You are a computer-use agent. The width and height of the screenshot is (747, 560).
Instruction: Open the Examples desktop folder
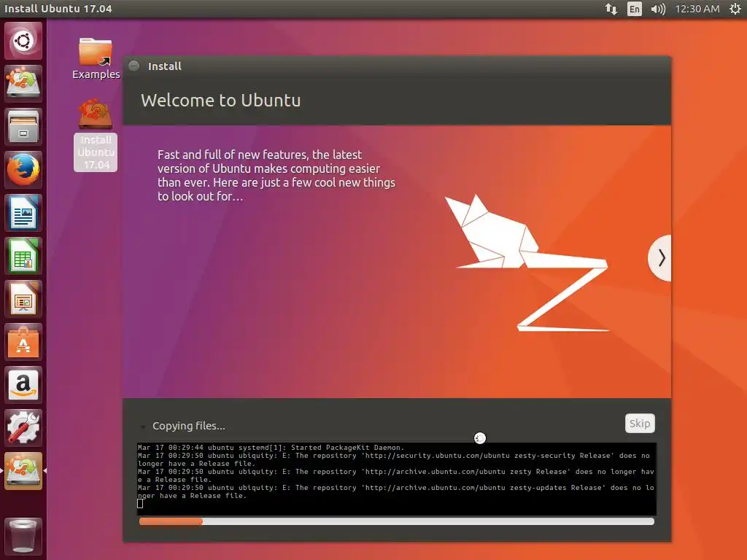tap(96, 58)
